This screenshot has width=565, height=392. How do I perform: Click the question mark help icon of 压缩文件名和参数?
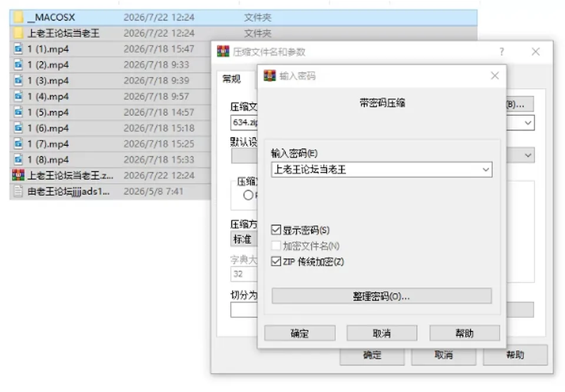pos(501,52)
